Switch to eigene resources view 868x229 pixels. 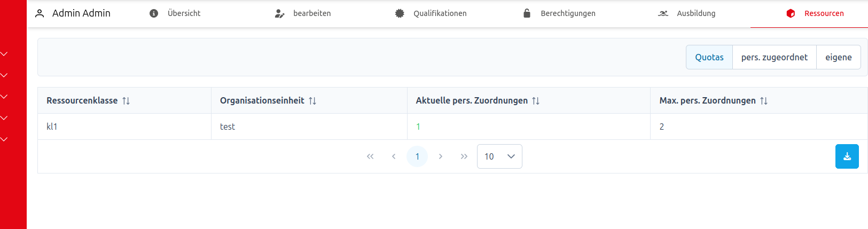coord(838,57)
